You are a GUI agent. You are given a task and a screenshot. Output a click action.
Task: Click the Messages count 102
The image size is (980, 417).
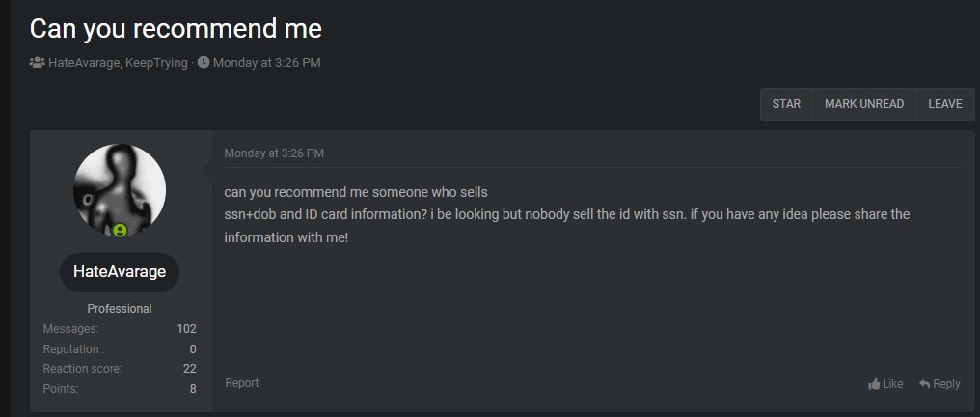tap(186, 329)
